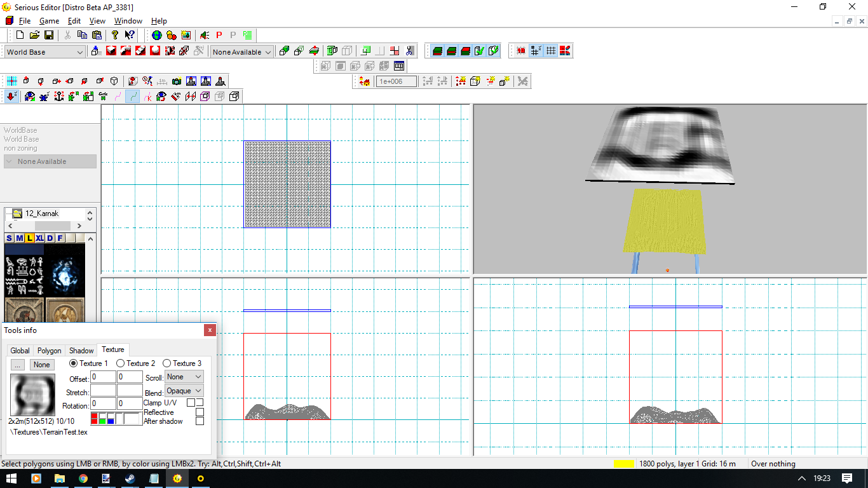This screenshot has height=488, width=868.
Task: Show hidden system tray icons chevron
Action: click(803, 478)
